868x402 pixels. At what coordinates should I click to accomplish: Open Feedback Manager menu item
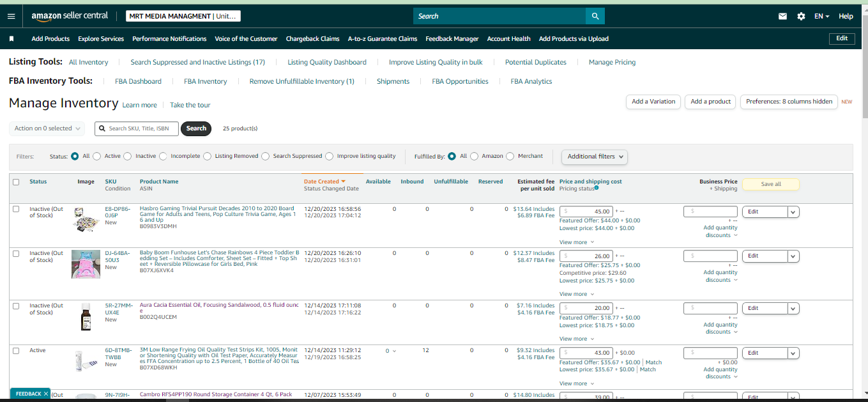click(x=452, y=39)
